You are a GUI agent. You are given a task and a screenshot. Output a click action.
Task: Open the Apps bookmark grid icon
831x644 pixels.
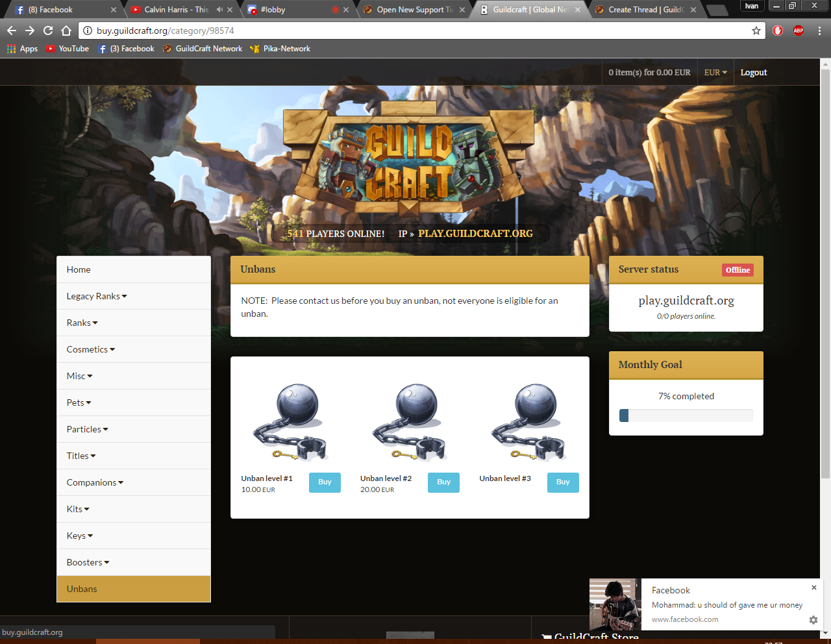click(x=22, y=49)
